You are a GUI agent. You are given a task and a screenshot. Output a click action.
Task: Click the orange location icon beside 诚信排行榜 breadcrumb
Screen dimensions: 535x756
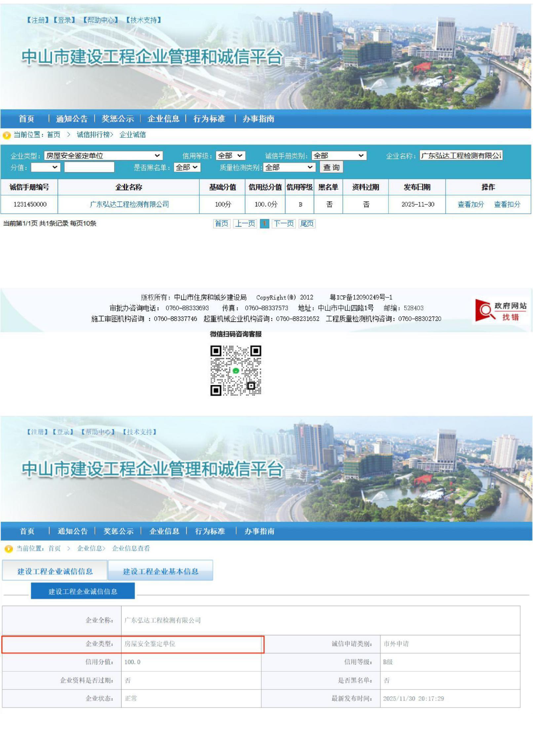[7, 135]
